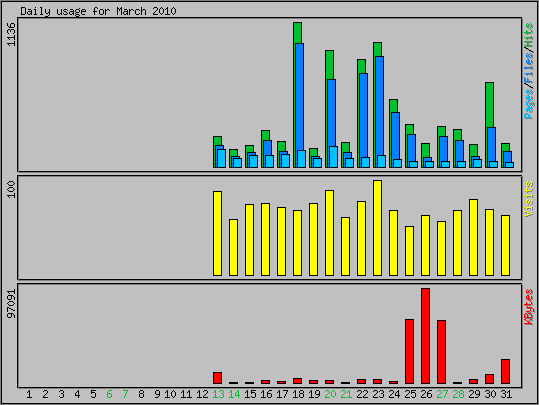This screenshot has height=405, width=539.
Task: Click the red KBytes bar for day 31
Action: [x=505, y=371]
